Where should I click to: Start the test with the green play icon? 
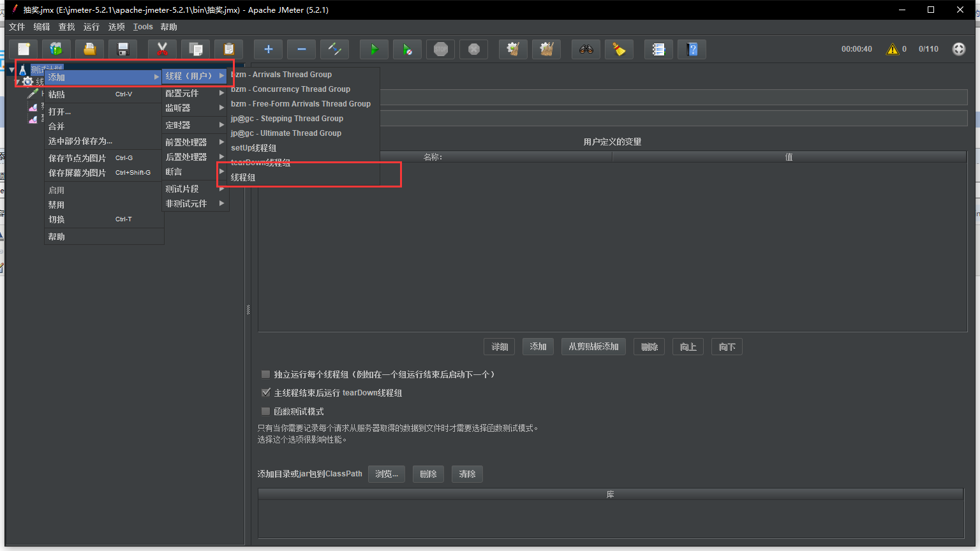[x=375, y=49]
